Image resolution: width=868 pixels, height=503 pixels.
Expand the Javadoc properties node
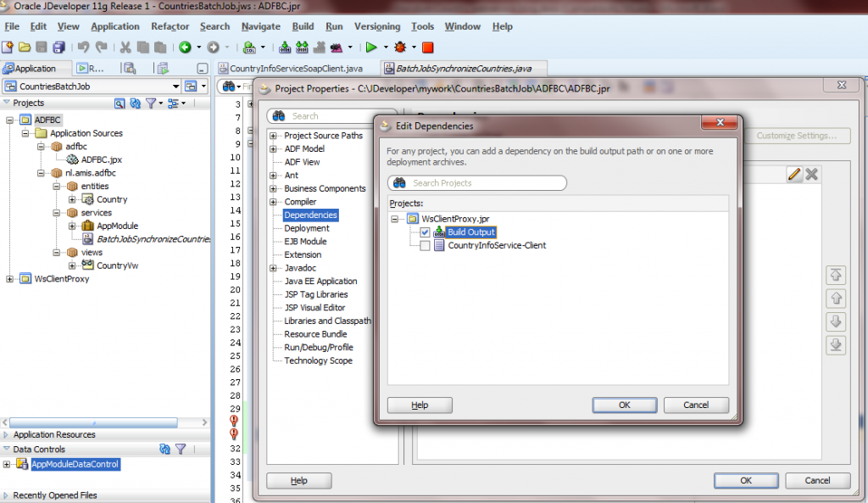[x=273, y=268]
